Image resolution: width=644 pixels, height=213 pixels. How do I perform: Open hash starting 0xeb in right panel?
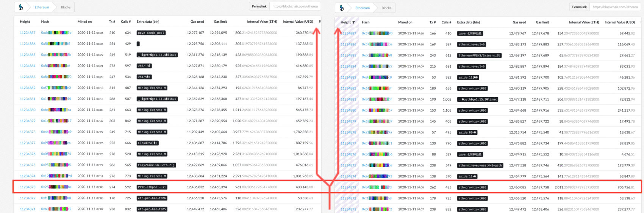[377, 78]
